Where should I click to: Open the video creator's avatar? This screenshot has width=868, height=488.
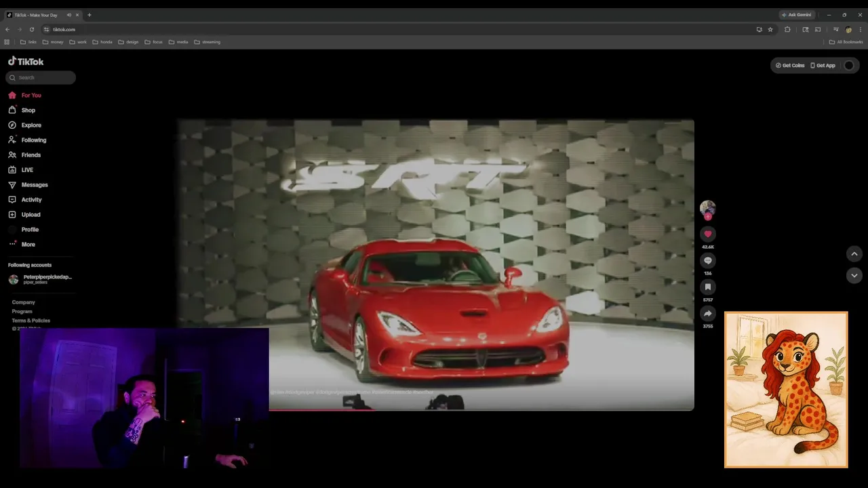pyautogui.click(x=707, y=207)
